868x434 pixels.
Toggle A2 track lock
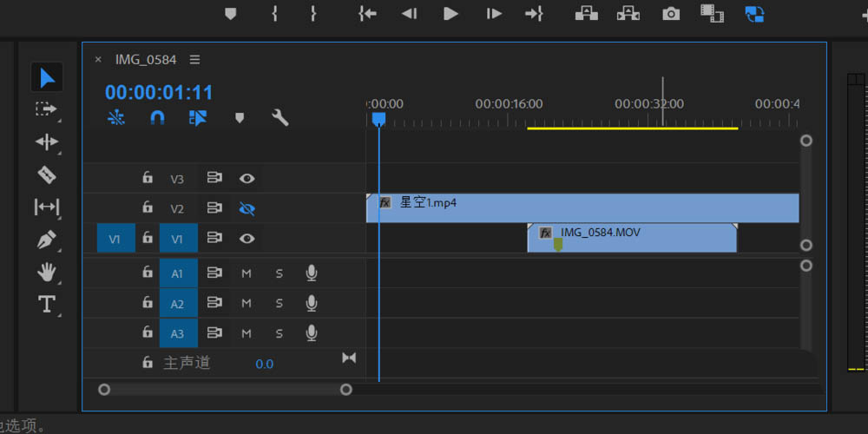(x=148, y=302)
